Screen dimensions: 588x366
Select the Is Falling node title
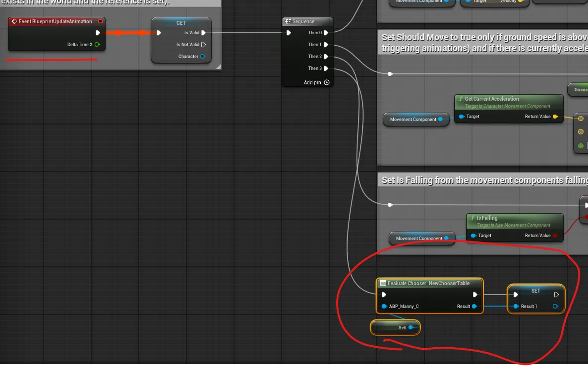(487, 218)
